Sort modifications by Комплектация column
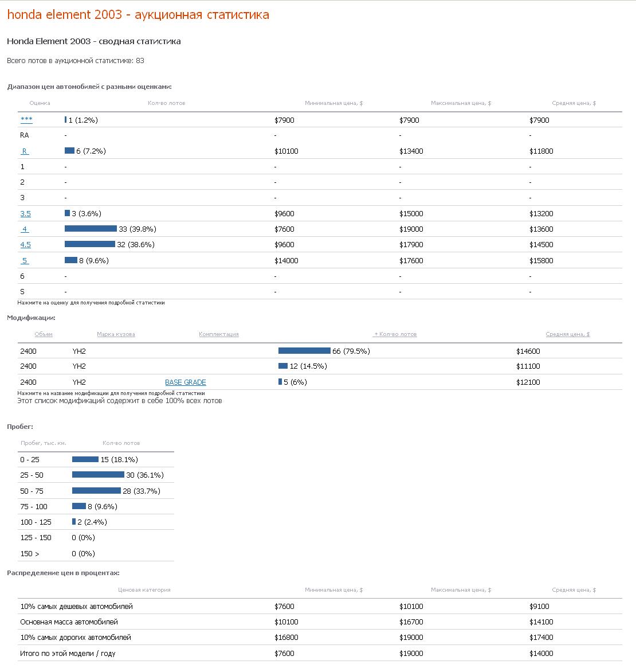 (219, 334)
